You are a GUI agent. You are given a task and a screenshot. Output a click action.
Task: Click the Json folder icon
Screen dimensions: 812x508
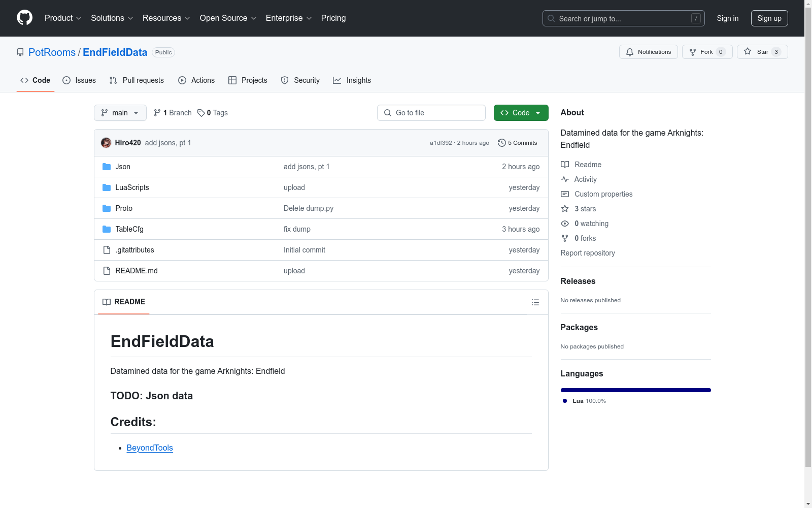pos(107,167)
